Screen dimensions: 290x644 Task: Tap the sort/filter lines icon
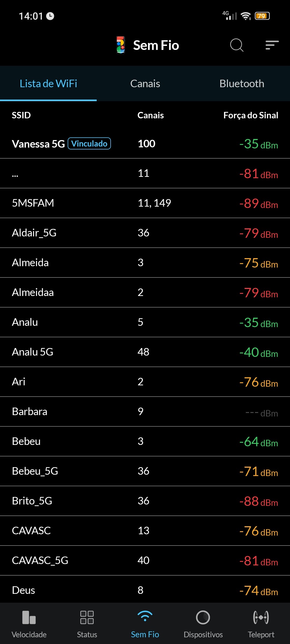click(272, 45)
